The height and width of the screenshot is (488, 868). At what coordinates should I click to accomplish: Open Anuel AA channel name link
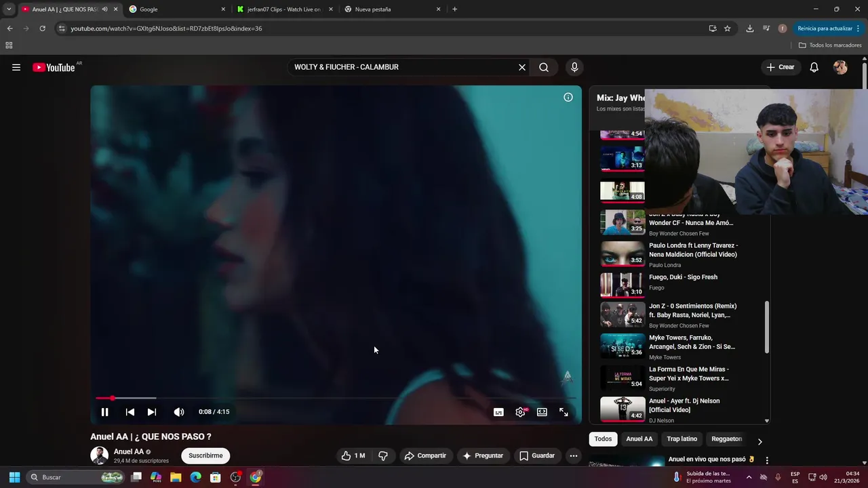[129, 451]
